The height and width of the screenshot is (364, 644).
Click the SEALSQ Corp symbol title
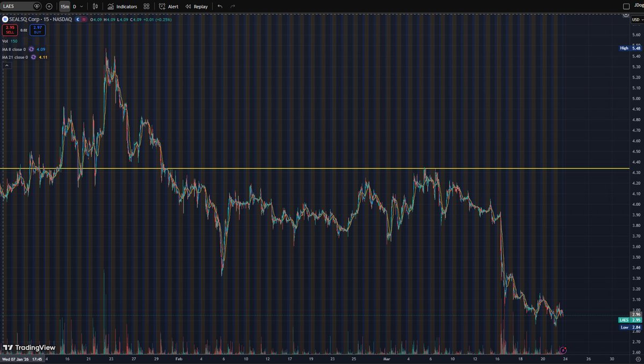(40, 19)
